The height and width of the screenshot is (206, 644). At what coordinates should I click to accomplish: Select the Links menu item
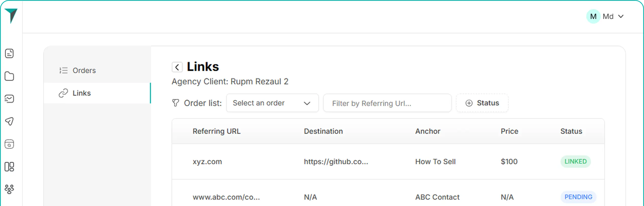point(97,93)
